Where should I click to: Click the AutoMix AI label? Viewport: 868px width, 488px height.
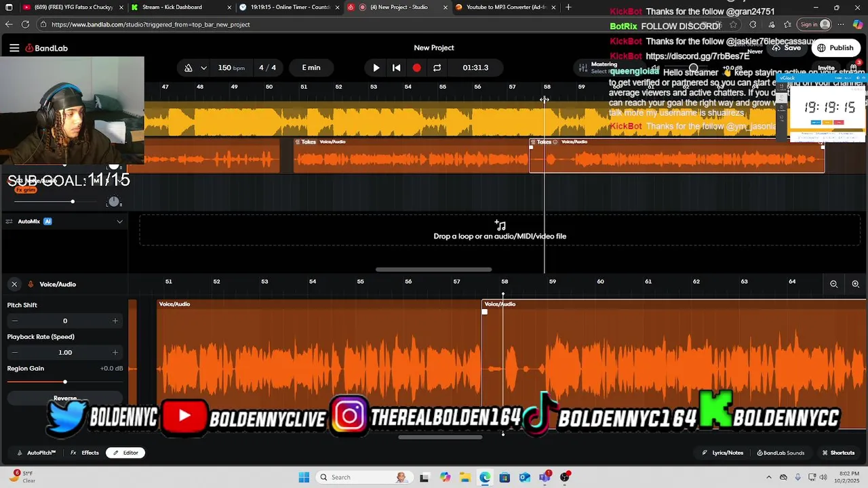coord(34,222)
